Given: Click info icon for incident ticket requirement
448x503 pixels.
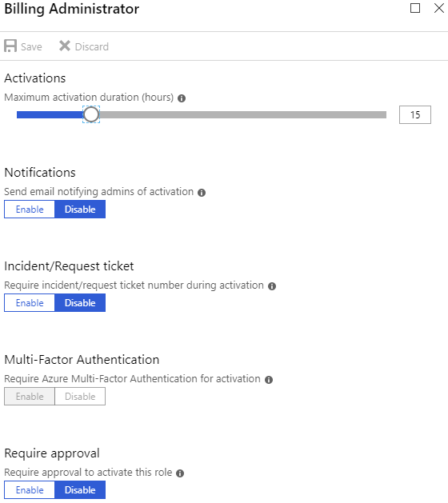Looking at the screenshot, I should [x=272, y=286].
